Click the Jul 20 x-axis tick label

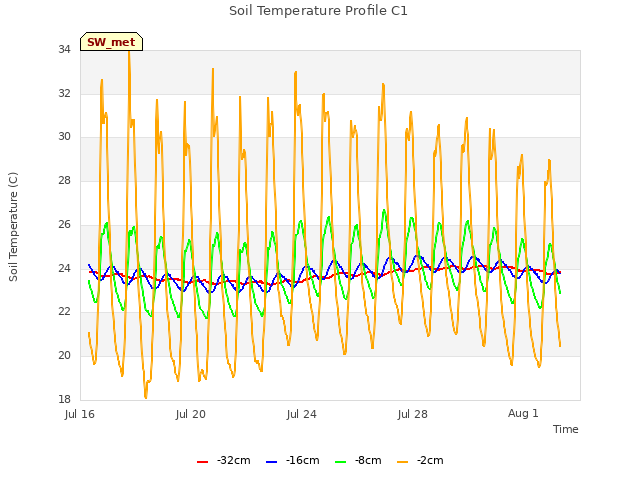[191, 414]
